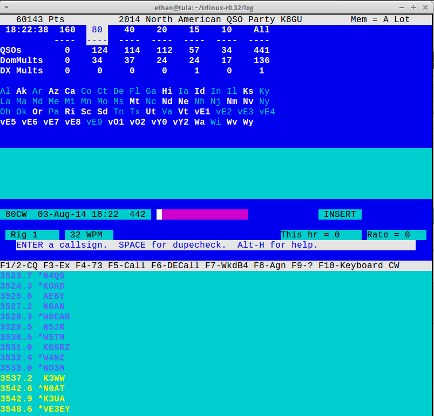Click the All bands total column header

[x=261, y=30]
